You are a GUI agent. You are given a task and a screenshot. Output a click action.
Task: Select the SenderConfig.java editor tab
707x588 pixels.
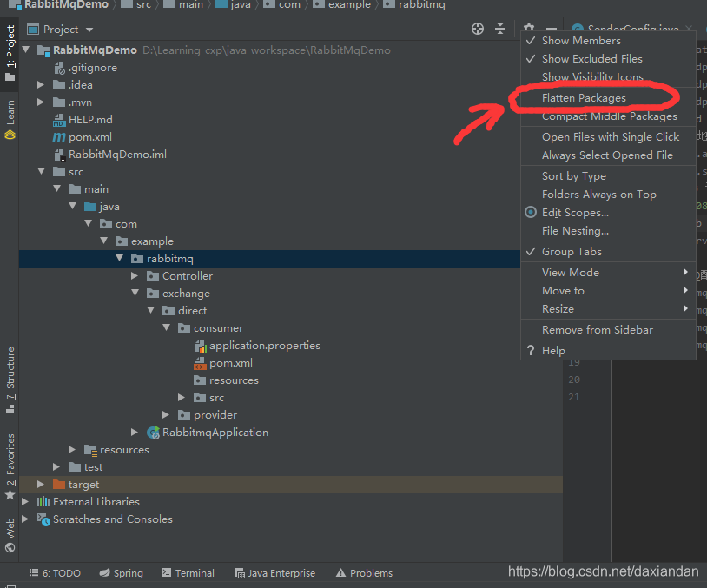pos(631,29)
